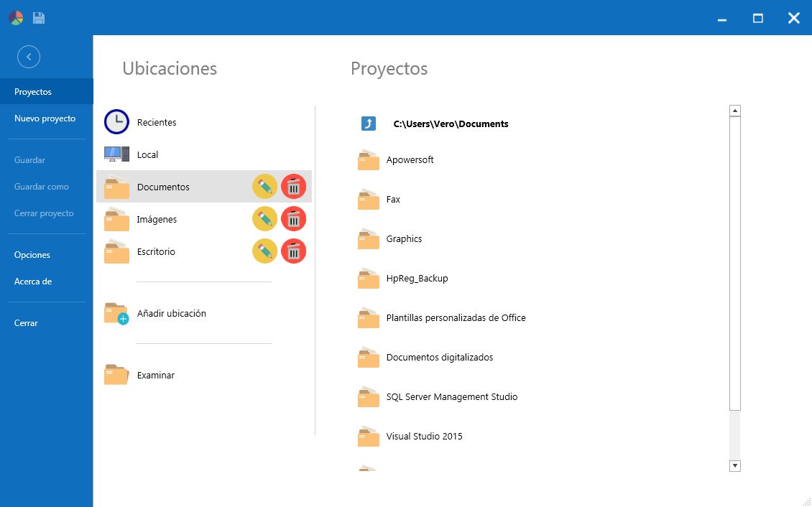Select the Local computer location
The image size is (812, 507).
coord(147,155)
